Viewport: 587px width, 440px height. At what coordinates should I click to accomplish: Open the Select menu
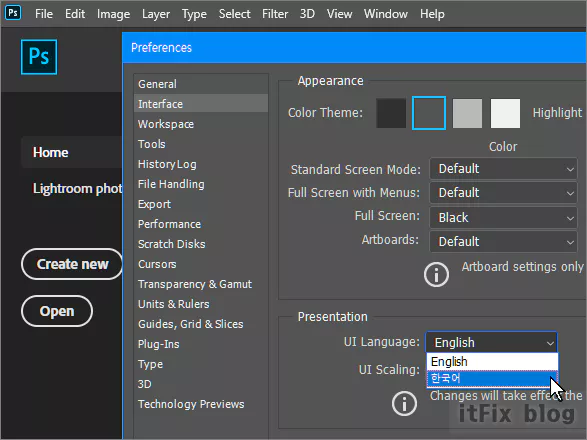234,14
